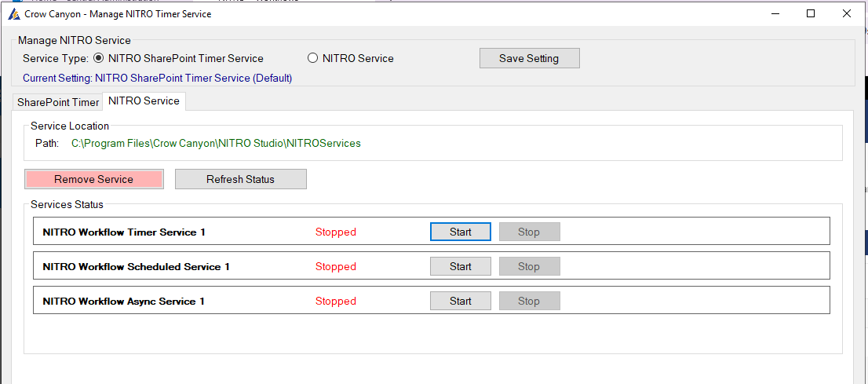Click the Service Location group heading
Screen dimensions: 868x384
click(70, 126)
